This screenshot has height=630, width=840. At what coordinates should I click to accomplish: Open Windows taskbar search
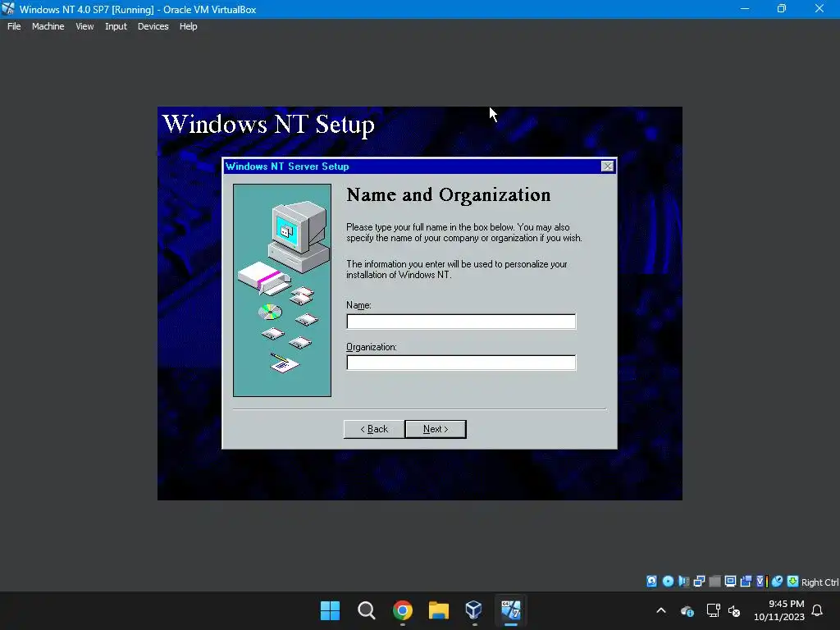tap(367, 610)
